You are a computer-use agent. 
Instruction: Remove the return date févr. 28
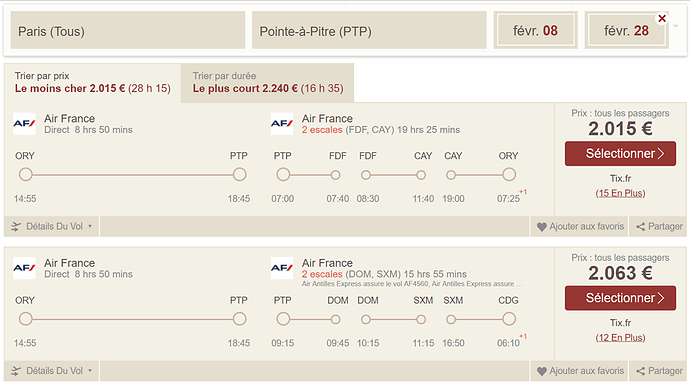coord(662,18)
